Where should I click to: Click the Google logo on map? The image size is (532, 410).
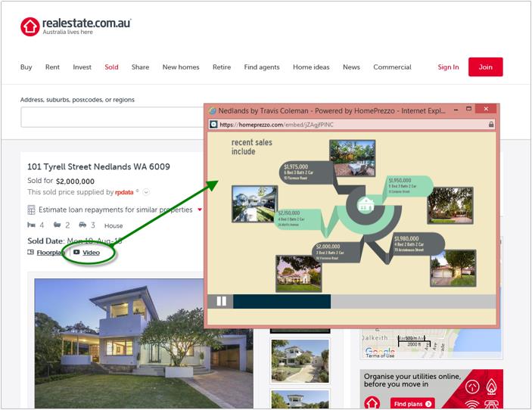[380, 351]
